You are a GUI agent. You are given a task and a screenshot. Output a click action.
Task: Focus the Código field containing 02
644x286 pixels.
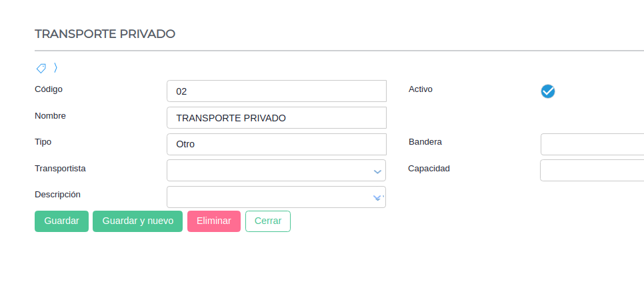[276, 91]
